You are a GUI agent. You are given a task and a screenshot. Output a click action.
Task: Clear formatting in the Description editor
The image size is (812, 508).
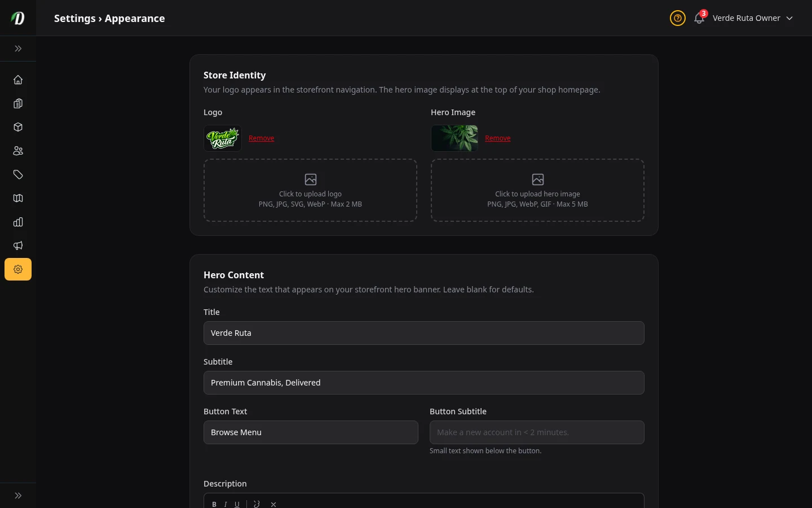(273, 504)
